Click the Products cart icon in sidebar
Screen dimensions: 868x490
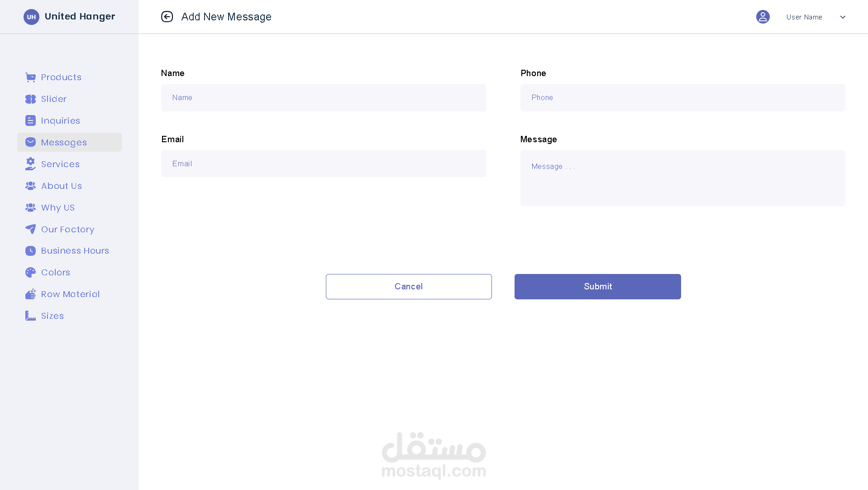(x=30, y=77)
